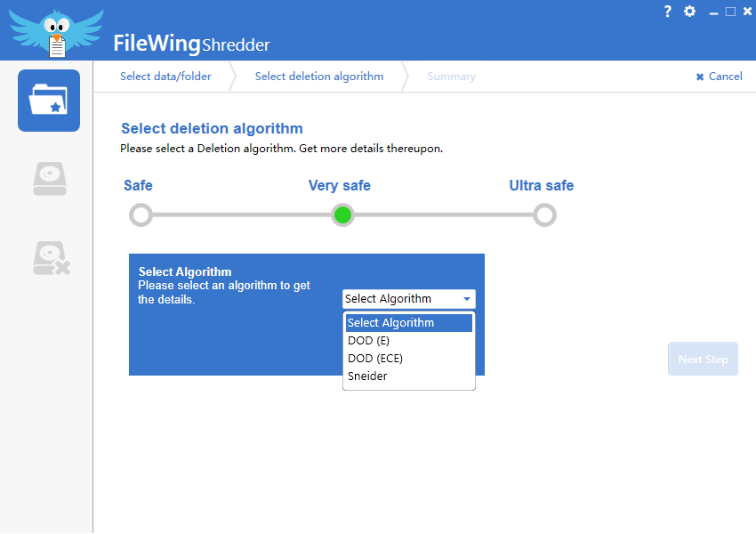The height and width of the screenshot is (534, 756).
Task: Click the delete drive sidebar icon
Action: click(x=50, y=257)
